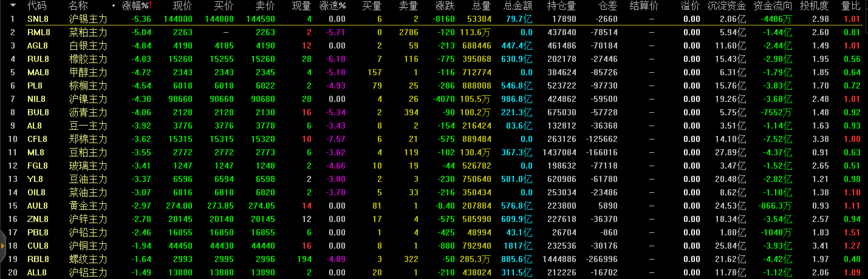The image size is (868, 279).
Task: Open the 棕榈主力 contract name
Action: click(x=88, y=86)
